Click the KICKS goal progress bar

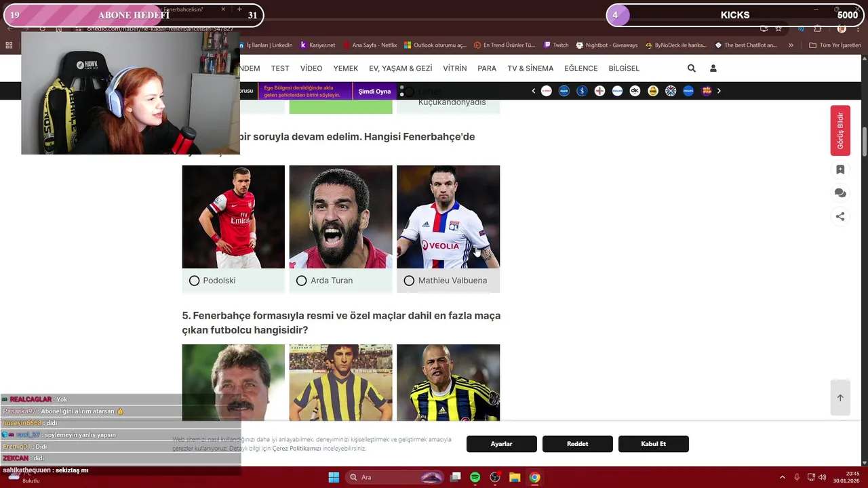coord(735,15)
